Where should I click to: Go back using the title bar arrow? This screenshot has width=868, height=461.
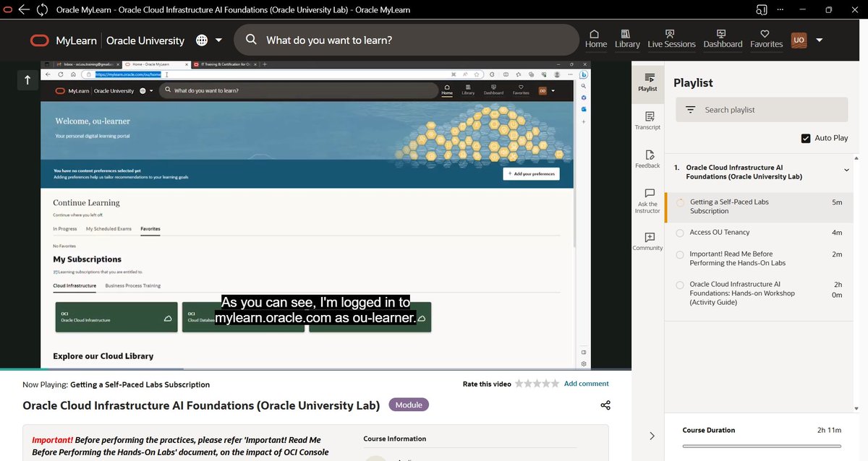point(25,9)
